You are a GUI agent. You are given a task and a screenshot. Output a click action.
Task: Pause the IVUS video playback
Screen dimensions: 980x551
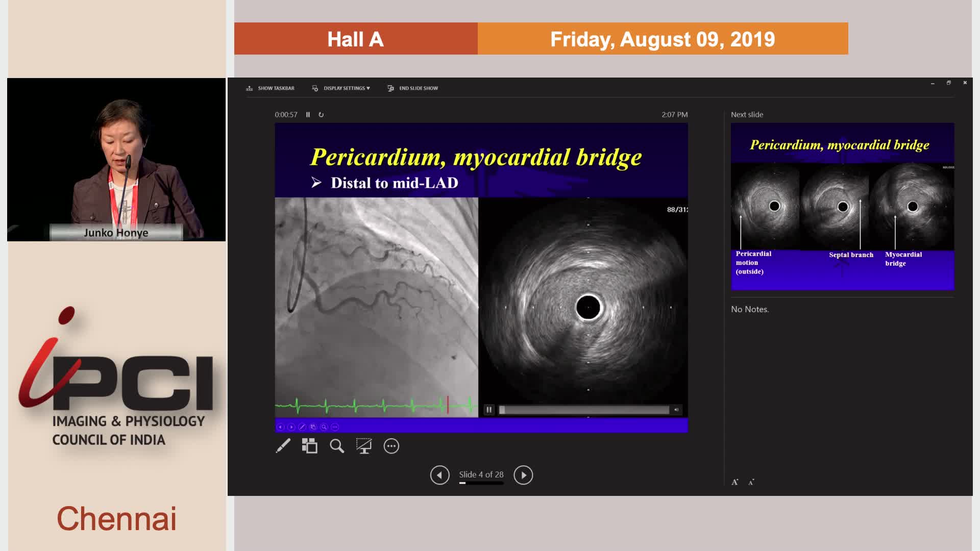click(x=489, y=410)
